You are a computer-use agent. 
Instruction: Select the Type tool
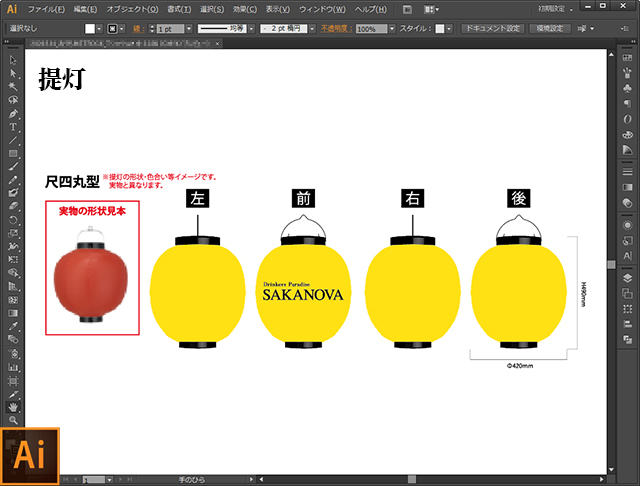pos(13,127)
